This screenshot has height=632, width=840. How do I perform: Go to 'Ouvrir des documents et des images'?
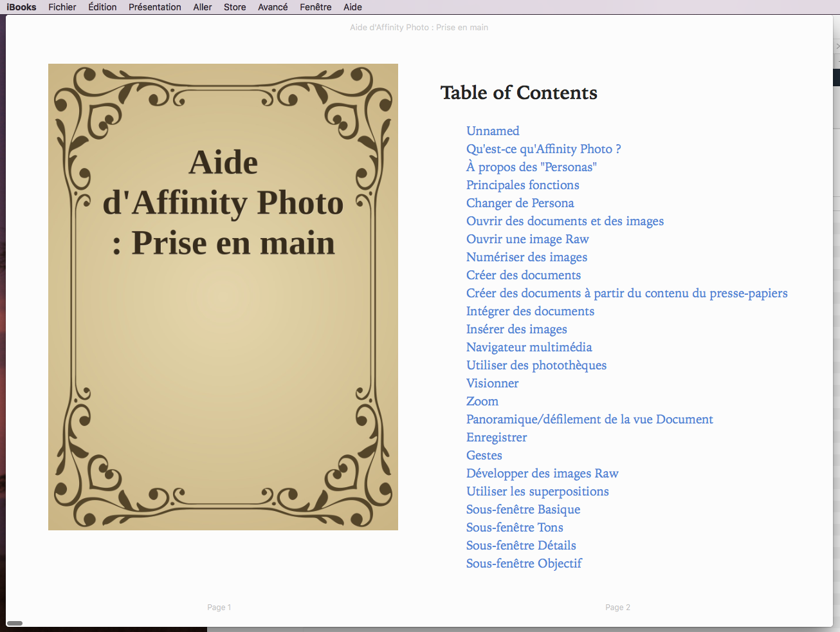[565, 221]
